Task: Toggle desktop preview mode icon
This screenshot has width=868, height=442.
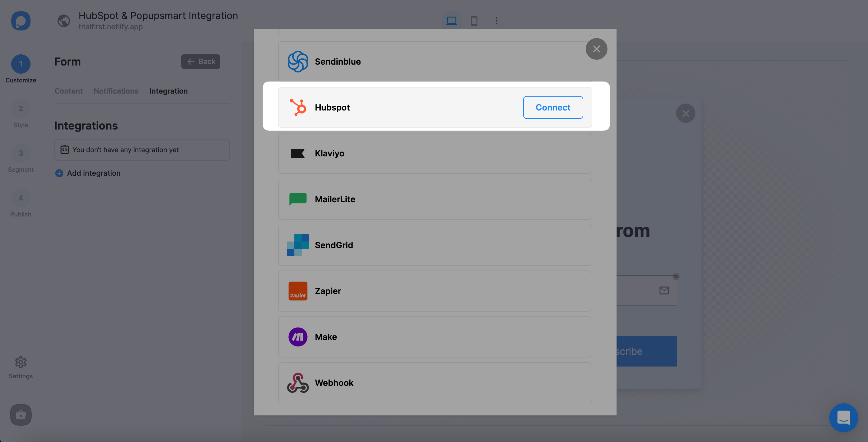Action: [452, 20]
